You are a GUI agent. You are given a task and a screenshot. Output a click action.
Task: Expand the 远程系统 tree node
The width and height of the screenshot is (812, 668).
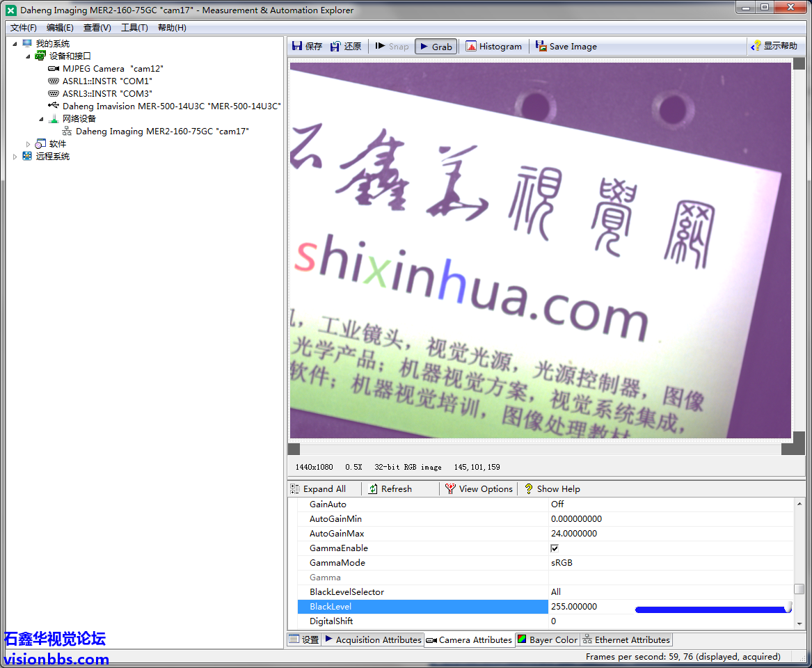pyautogui.click(x=15, y=157)
